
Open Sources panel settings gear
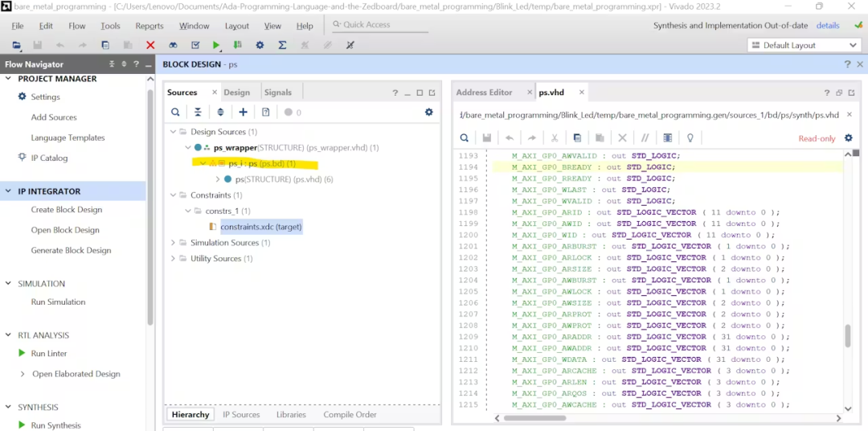point(428,112)
